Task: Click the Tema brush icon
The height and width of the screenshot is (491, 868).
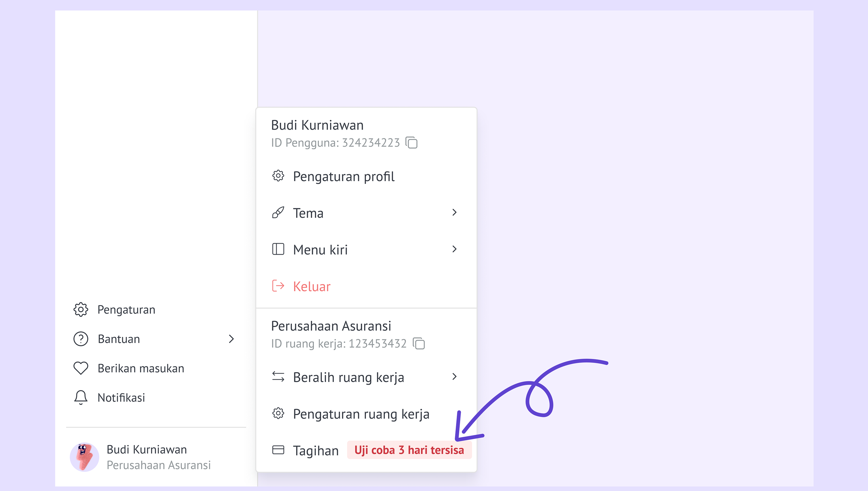Action: [278, 213]
